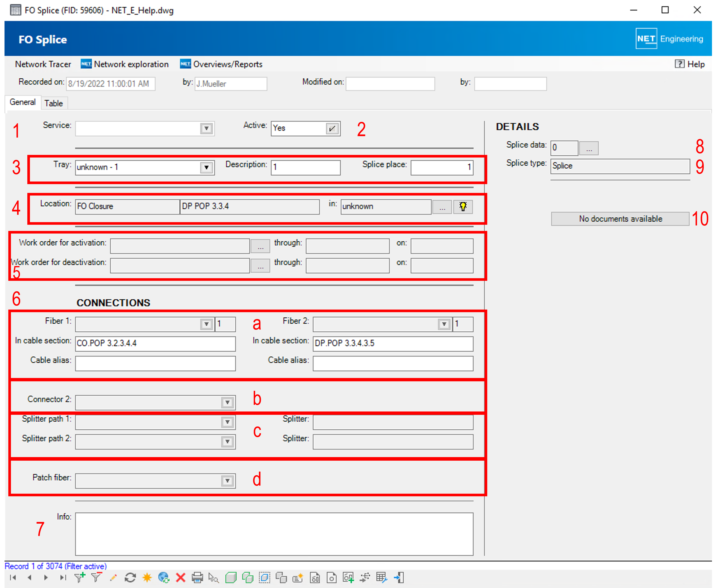This screenshot has width=721, height=588.
Task: Click the yellow lightbulb highlight location icon
Action: click(x=463, y=207)
